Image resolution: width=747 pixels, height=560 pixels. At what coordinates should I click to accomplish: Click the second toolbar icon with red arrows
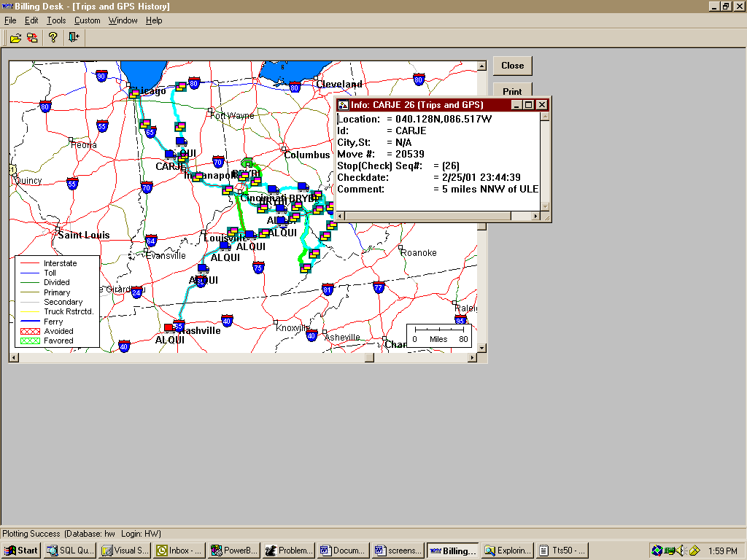[x=32, y=37]
